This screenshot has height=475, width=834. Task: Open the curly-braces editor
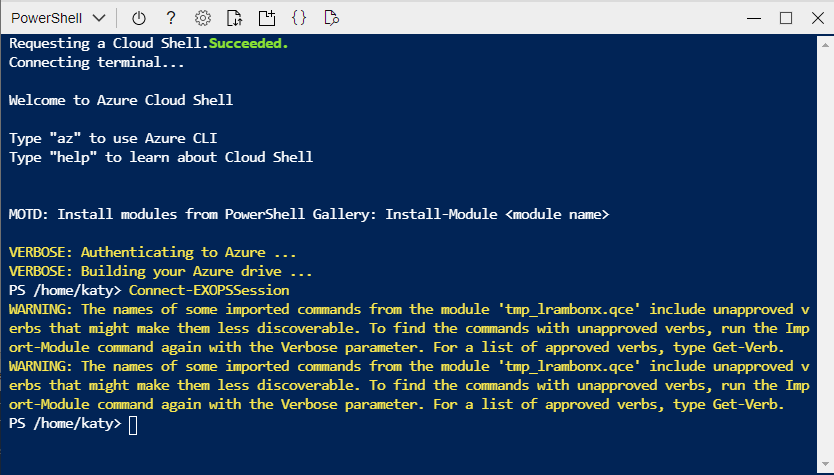[299, 18]
